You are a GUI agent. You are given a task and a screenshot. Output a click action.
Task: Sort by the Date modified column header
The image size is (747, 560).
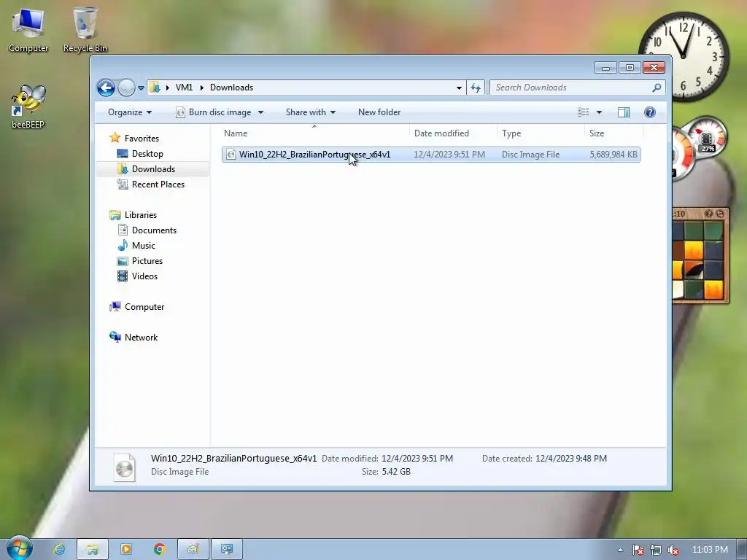point(452,133)
